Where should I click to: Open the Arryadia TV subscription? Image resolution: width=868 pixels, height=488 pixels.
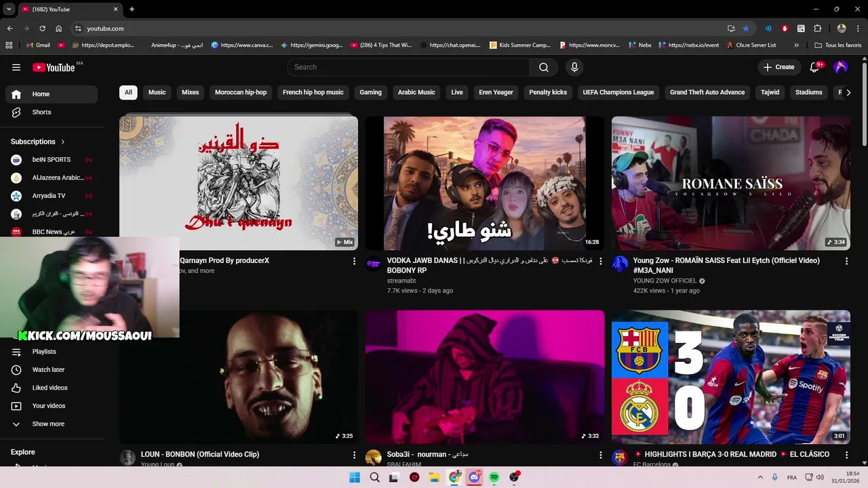(x=52, y=196)
